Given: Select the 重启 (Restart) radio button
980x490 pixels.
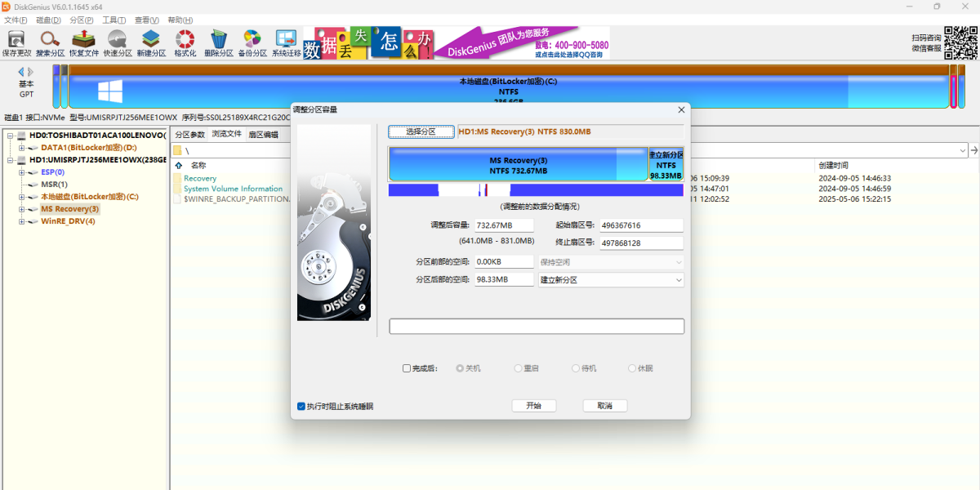Looking at the screenshot, I should (x=518, y=368).
